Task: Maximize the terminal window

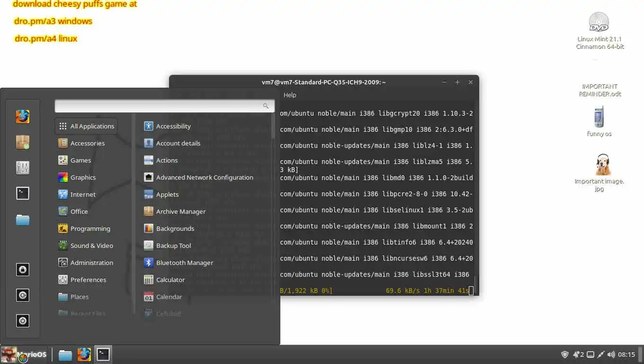Action: 457,82
